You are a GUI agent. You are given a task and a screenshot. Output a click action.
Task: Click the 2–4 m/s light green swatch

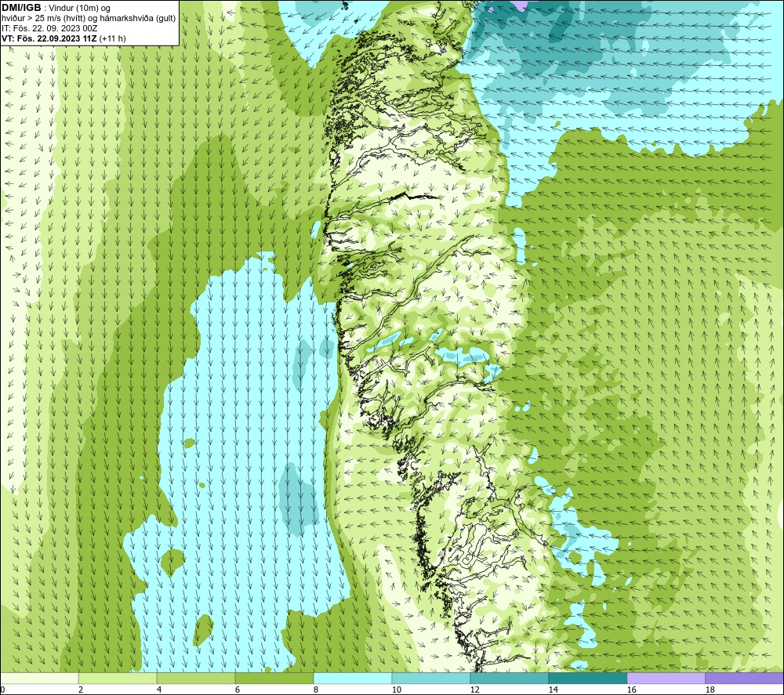[118, 678]
